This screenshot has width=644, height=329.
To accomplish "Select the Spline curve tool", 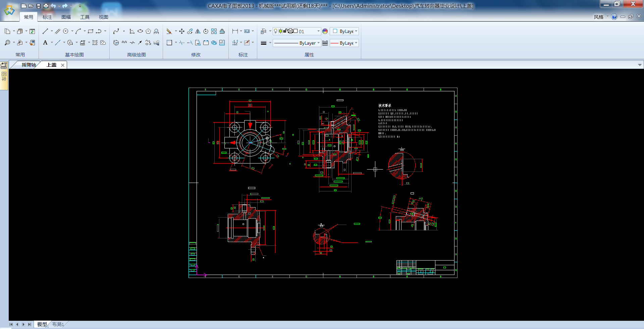I will click(116, 31).
